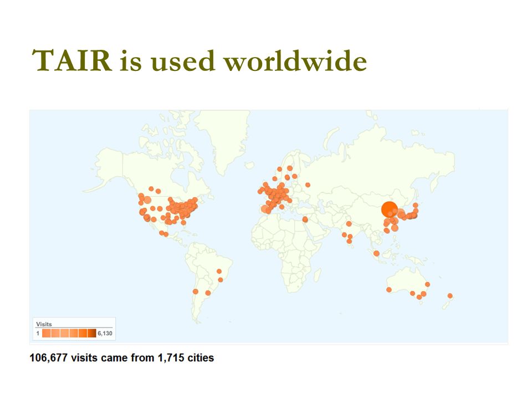
Task: Click the "106,677 visits came from 1,715 cities" caption
Action: coord(122,358)
